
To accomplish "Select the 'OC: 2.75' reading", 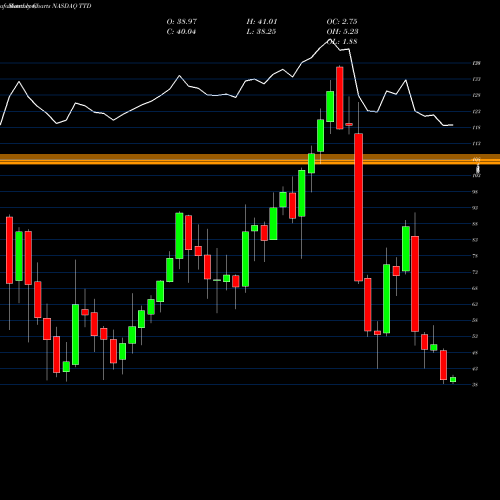I will click(x=342, y=22).
